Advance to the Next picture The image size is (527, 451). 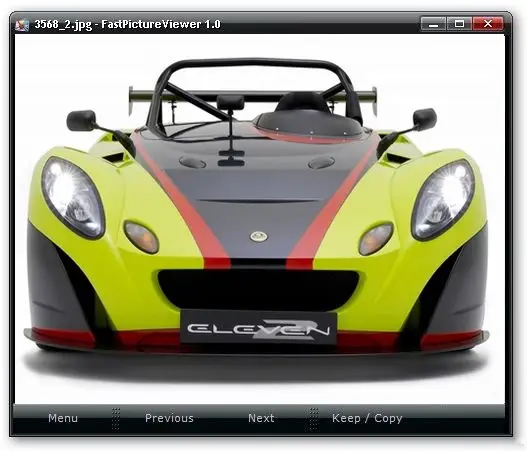point(261,418)
